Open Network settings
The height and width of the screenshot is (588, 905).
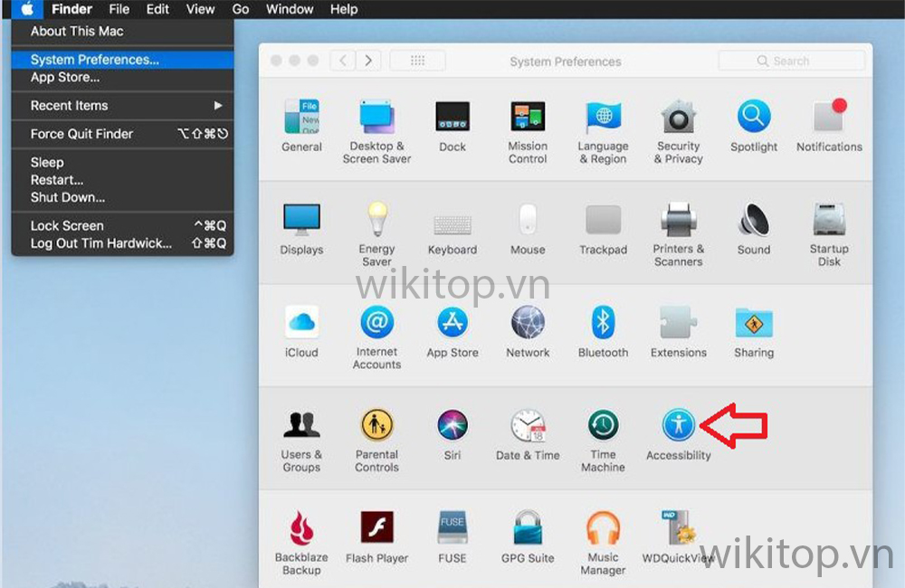(528, 332)
